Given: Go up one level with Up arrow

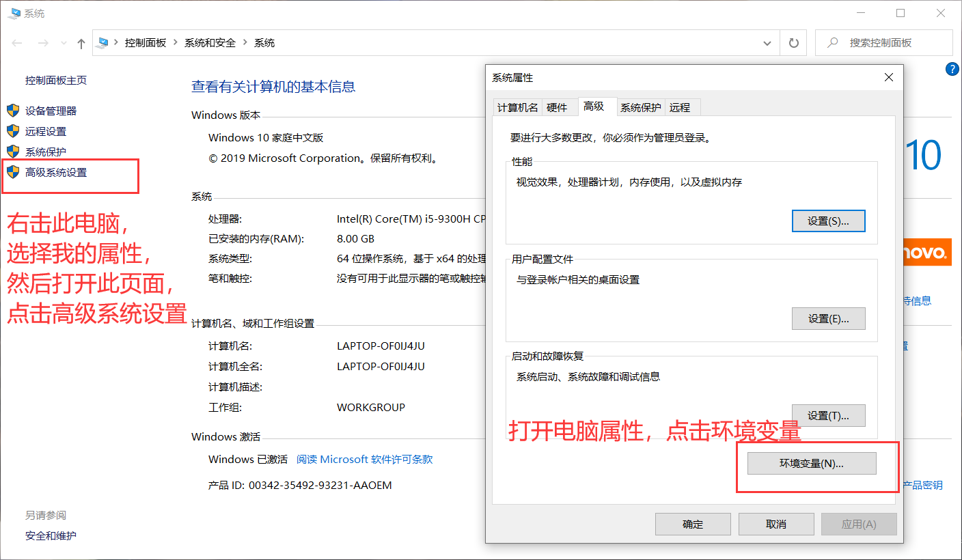Looking at the screenshot, I should [x=81, y=43].
